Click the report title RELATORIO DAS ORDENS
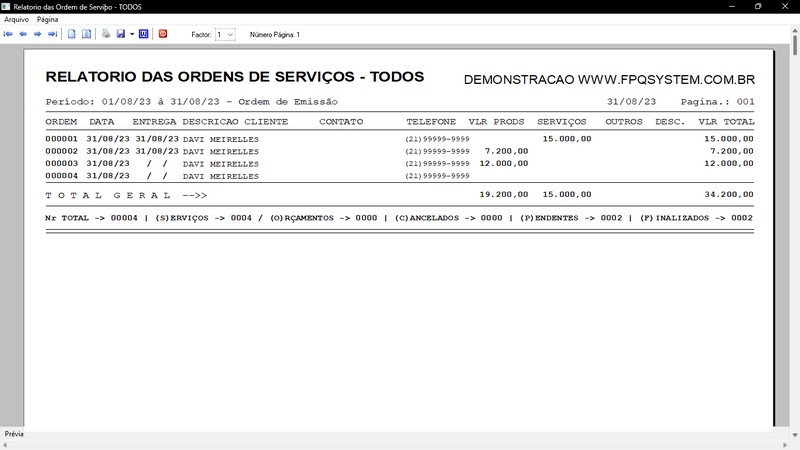This screenshot has width=800, height=450. pyautogui.click(x=235, y=77)
